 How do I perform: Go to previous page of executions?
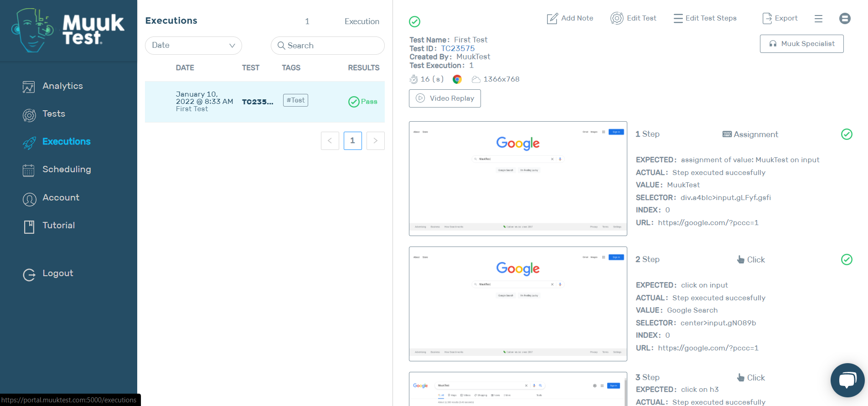(330, 141)
